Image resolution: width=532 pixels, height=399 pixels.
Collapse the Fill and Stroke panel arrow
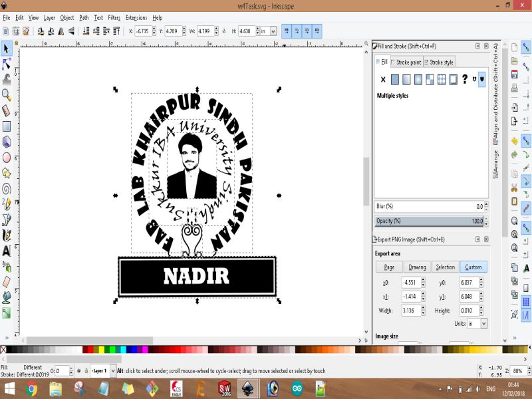(x=477, y=46)
